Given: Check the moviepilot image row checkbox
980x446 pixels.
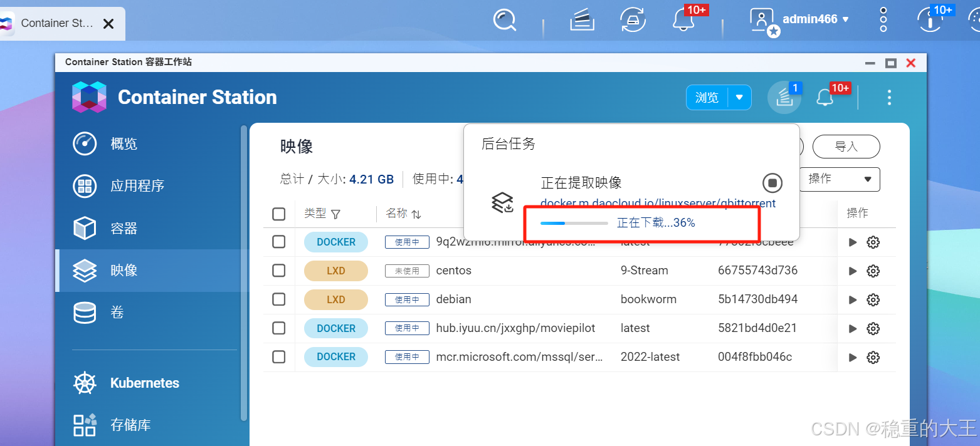Looking at the screenshot, I should (x=279, y=328).
